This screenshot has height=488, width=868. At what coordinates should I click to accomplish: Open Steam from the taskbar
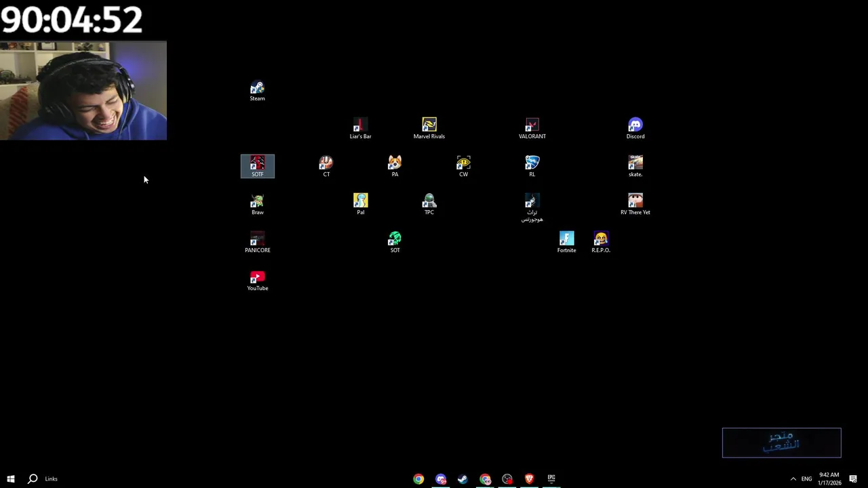(x=462, y=479)
